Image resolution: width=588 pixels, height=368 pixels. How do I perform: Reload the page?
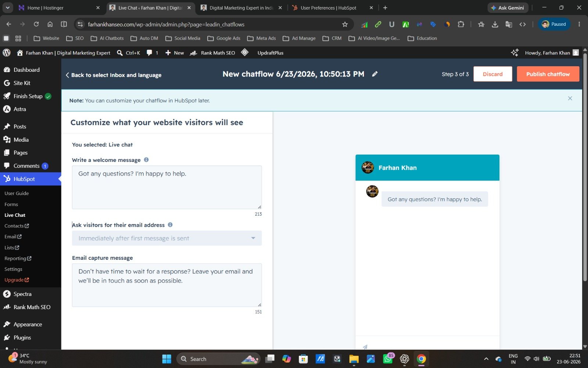pyautogui.click(x=36, y=24)
